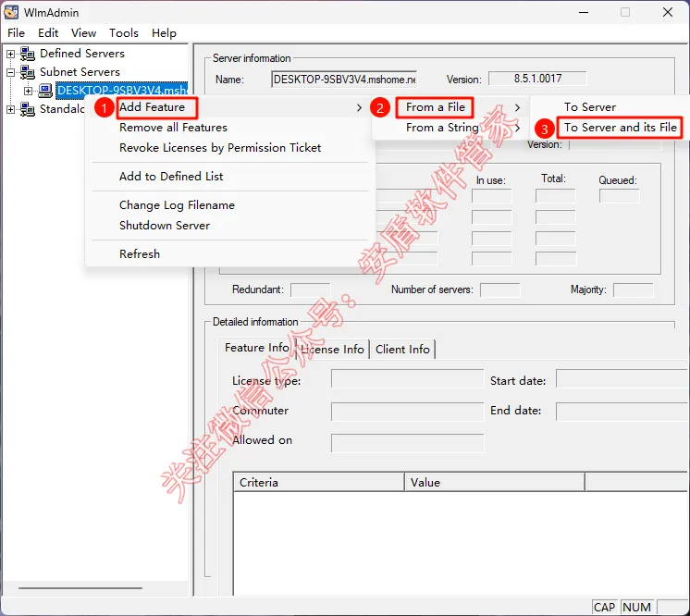Switch to the Client Info tab
Image resolution: width=690 pixels, height=616 pixels.
(x=402, y=350)
